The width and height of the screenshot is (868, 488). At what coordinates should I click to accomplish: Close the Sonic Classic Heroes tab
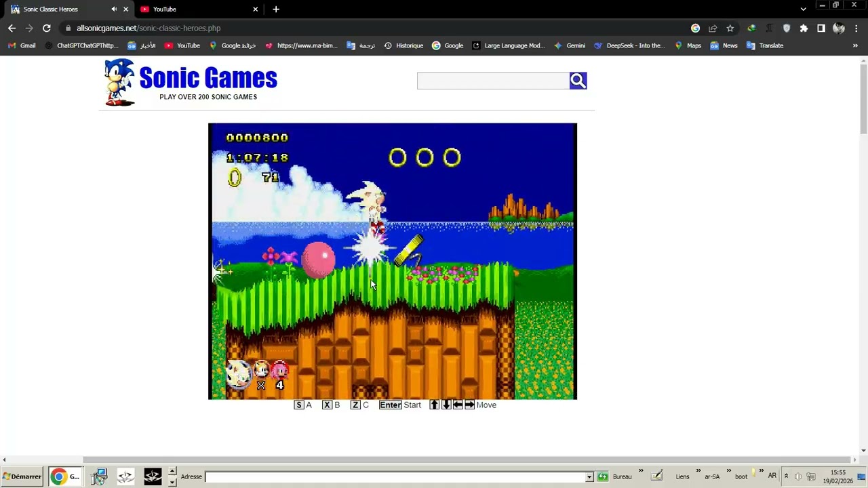point(125,9)
